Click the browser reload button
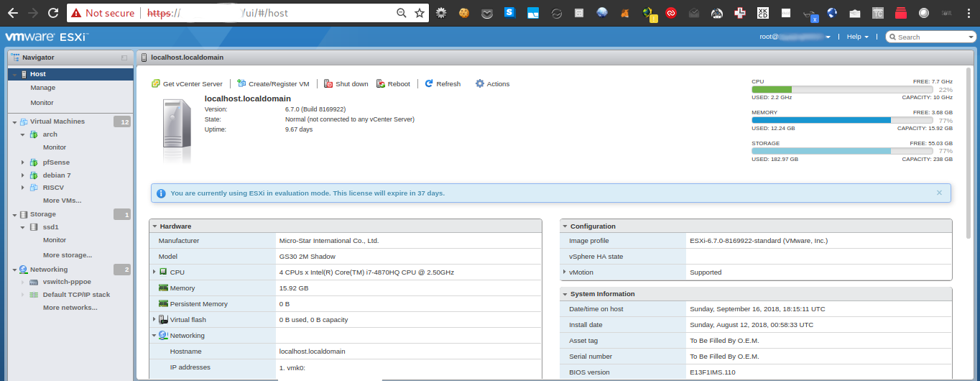Screen dimensions: 980x381 pos(53,13)
